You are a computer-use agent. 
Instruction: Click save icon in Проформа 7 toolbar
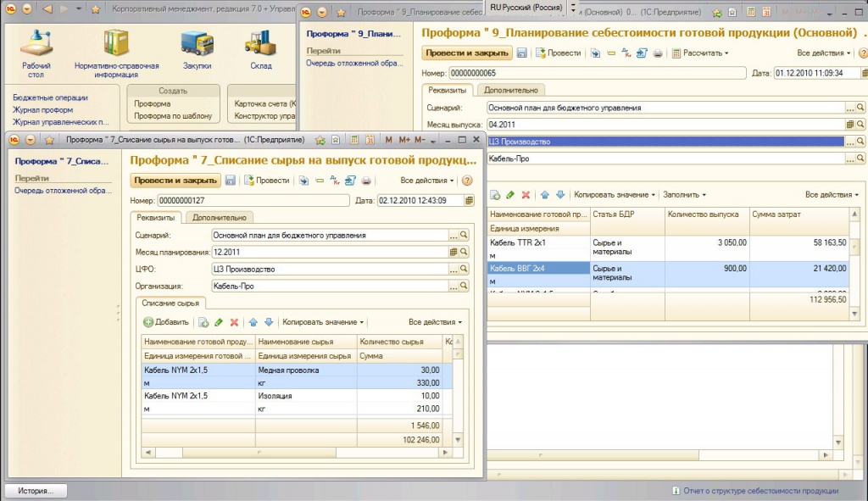(231, 181)
